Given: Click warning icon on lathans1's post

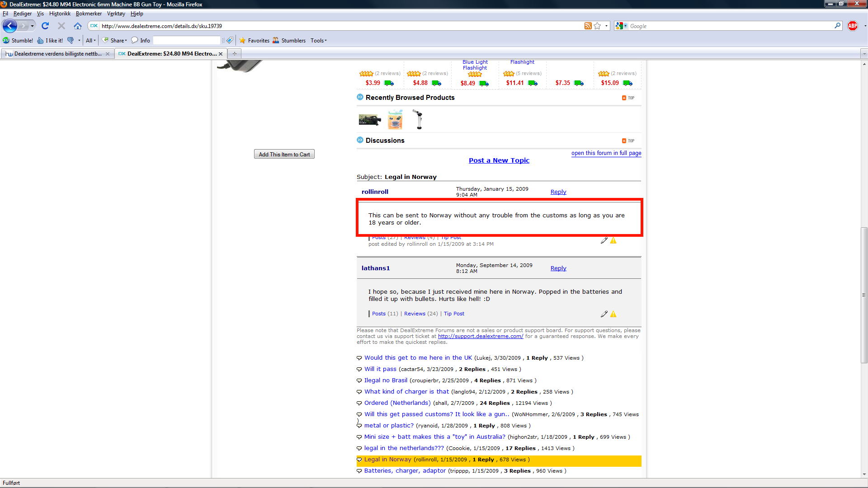Looking at the screenshot, I should [613, 314].
